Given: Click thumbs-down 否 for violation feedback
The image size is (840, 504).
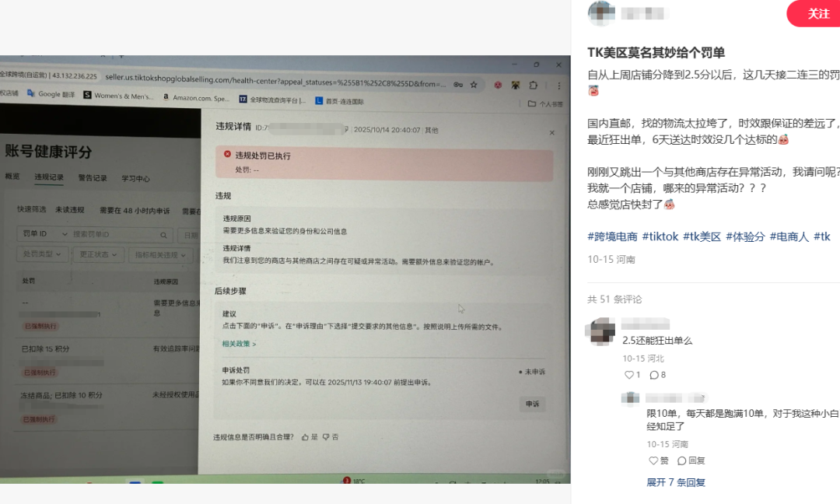Looking at the screenshot, I should pos(331,437).
